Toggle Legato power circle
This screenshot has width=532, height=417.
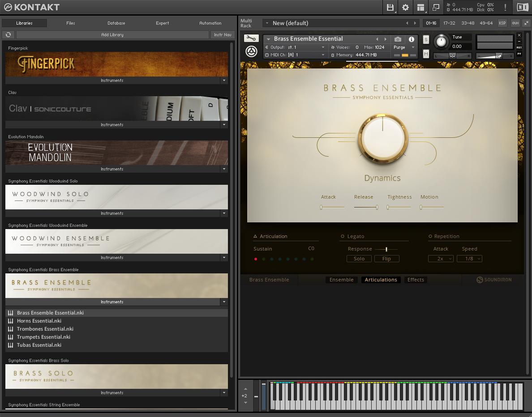[342, 236]
